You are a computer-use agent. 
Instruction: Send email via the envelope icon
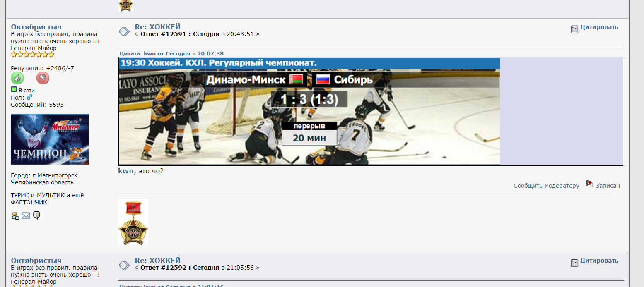(x=26, y=215)
